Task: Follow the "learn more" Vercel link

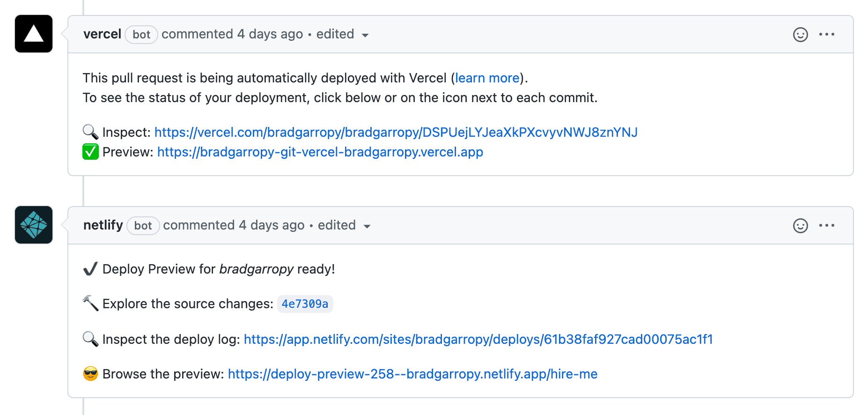Action: [x=487, y=78]
